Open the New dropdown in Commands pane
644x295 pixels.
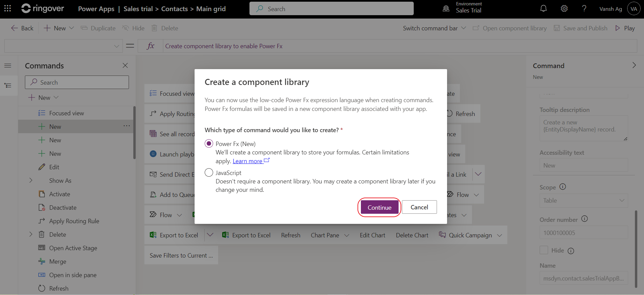(x=56, y=97)
